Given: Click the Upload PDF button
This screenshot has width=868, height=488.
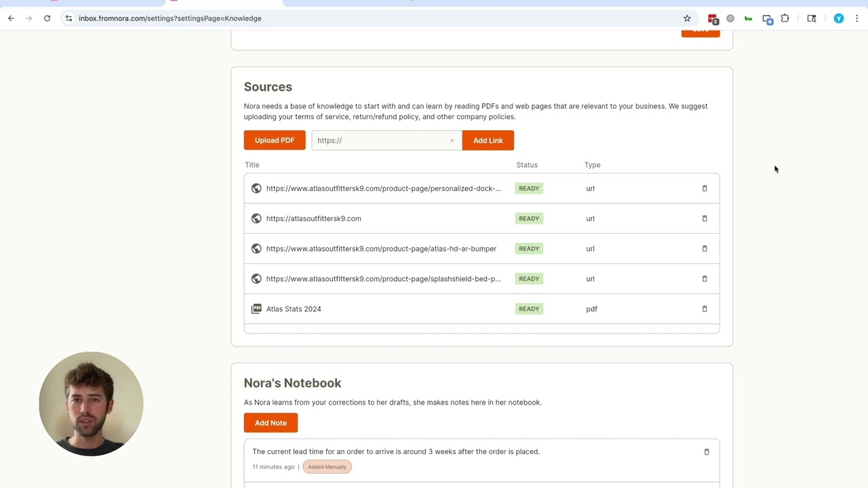Looking at the screenshot, I should pos(275,140).
